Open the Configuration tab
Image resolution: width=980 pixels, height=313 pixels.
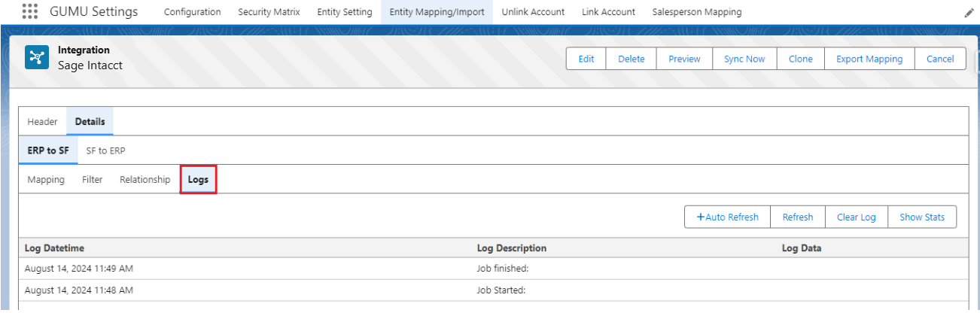pyautogui.click(x=192, y=12)
